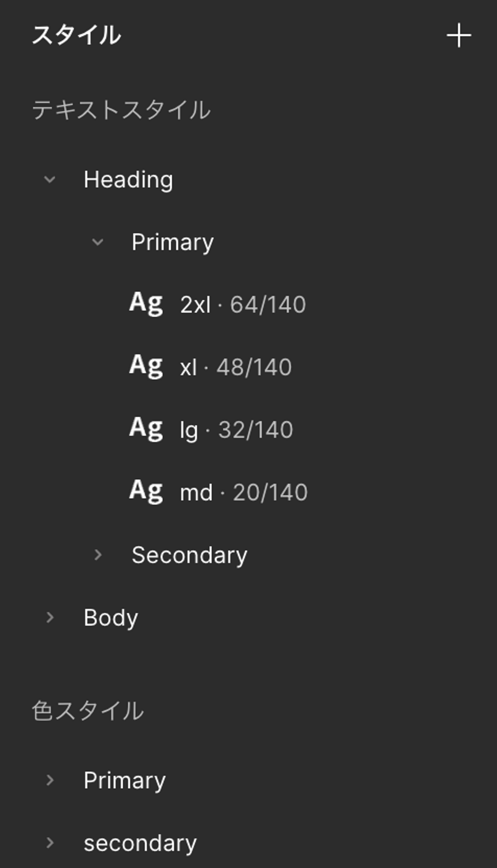The image size is (497, 868).
Task: Collapse the Primary text group chevron
Action: pos(98,242)
